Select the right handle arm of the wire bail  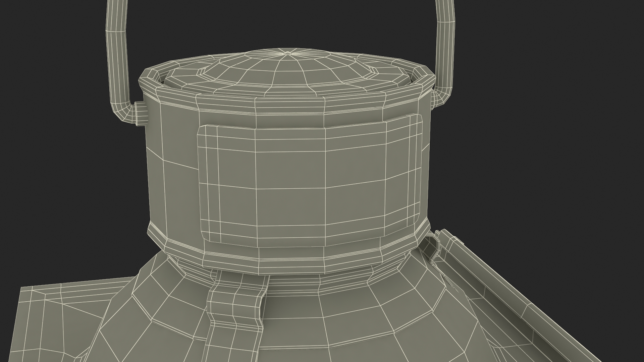click(445, 50)
